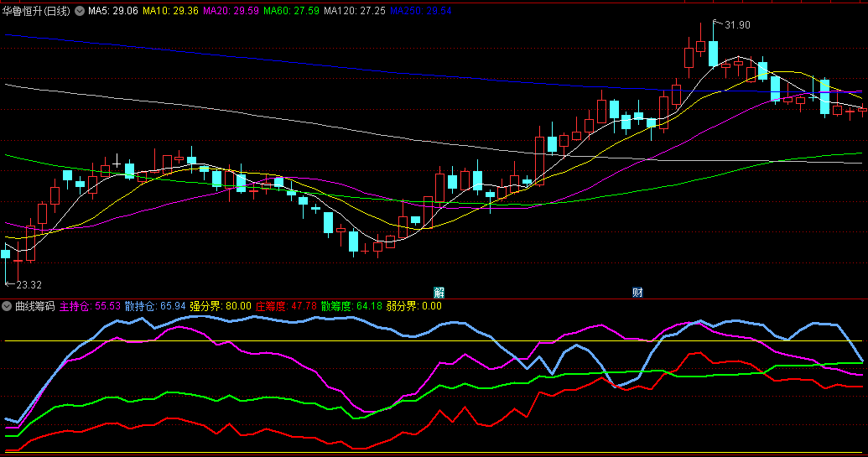This screenshot has width=868, height=457.
Task: Open the 财 info marker icon
Action: click(637, 293)
